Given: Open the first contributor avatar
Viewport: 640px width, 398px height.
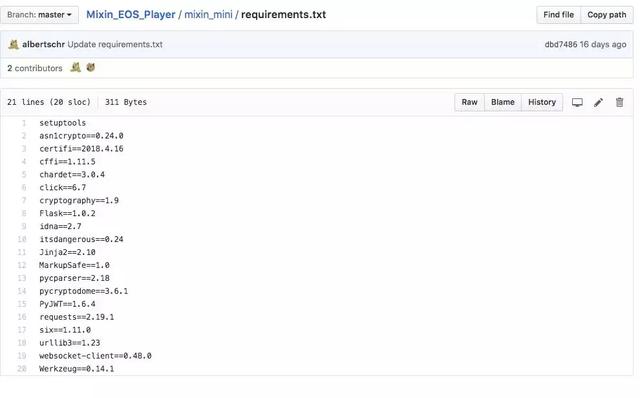Looking at the screenshot, I should (76, 67).
